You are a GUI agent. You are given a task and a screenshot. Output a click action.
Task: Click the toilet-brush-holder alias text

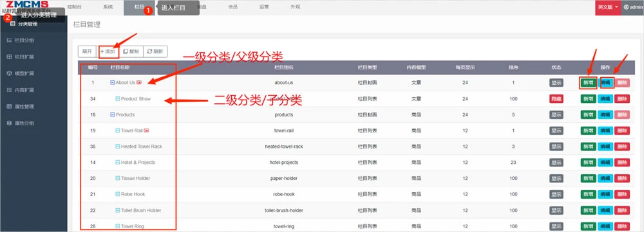pyautogui.click(x=284, y=210)
